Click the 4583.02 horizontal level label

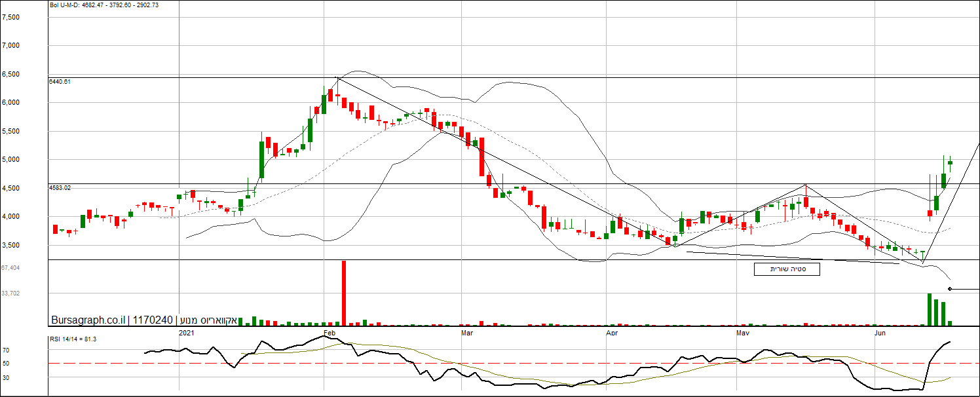(60, 188)
